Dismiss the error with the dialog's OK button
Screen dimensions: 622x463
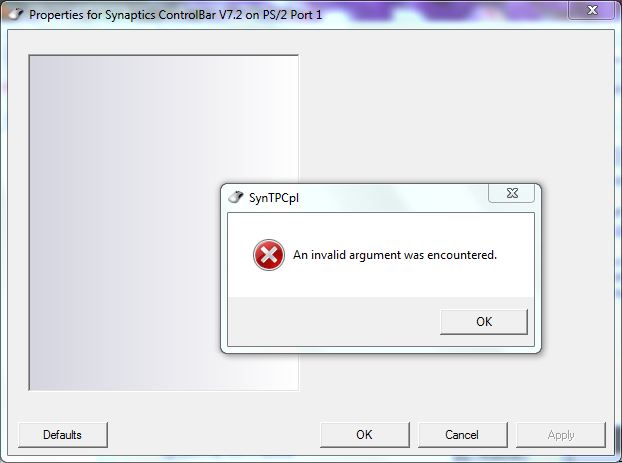tap(484, 321)
